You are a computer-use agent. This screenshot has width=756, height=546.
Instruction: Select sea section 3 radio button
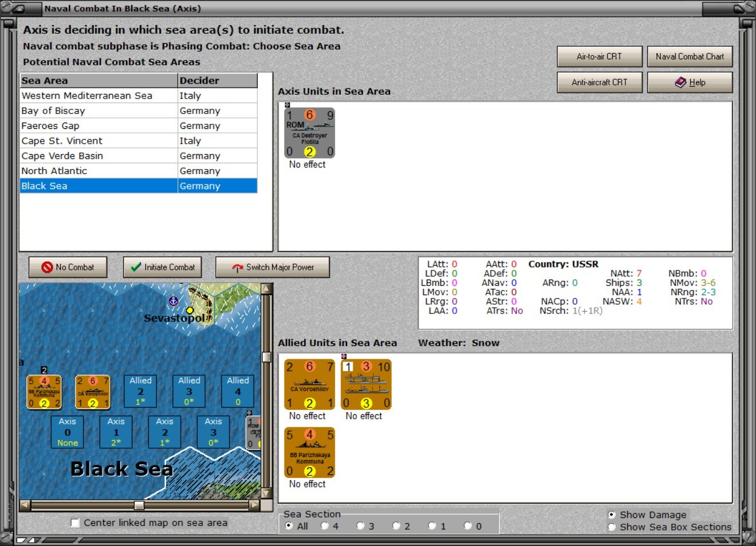[x=360, y=526]
